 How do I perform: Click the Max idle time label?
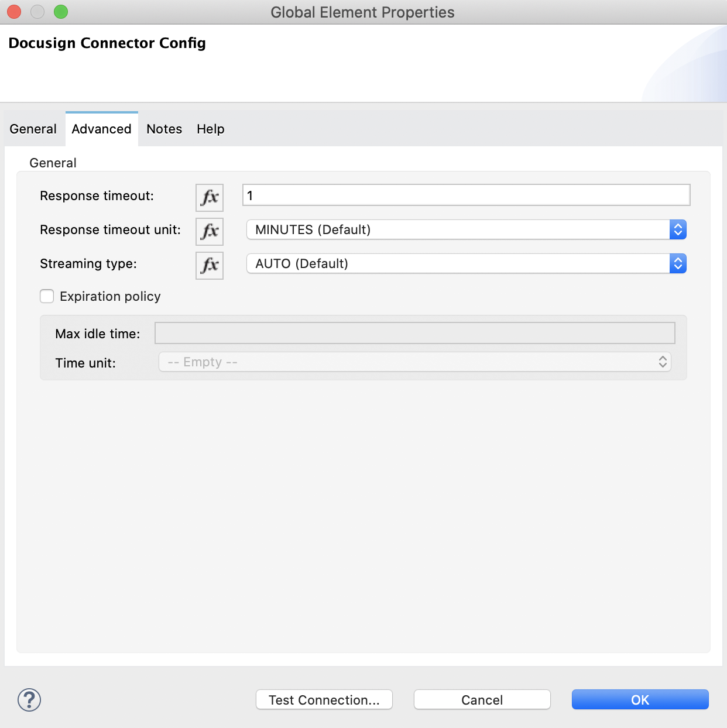(x=98, y=334)
